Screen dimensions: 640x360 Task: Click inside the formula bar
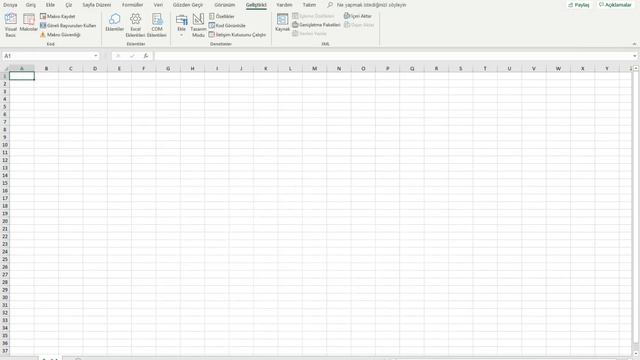(393, 56)
